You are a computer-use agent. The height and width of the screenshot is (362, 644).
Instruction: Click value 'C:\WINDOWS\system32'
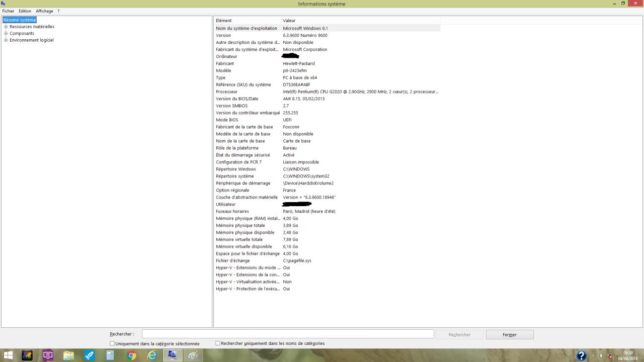pos(306,176)
